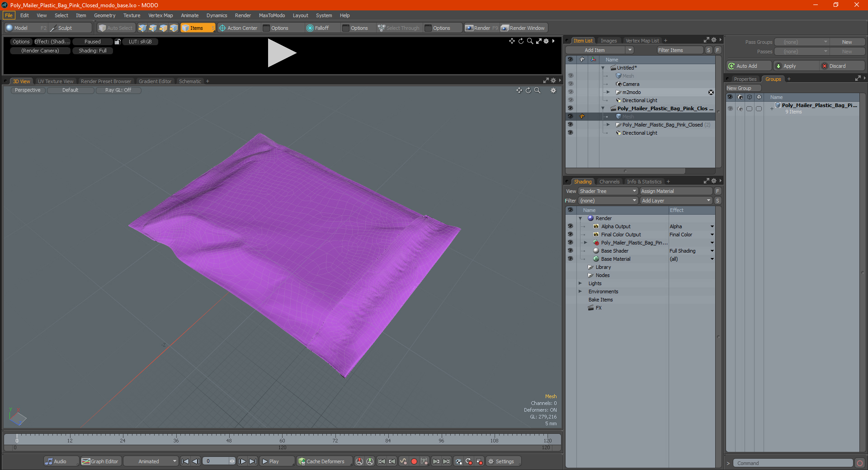Image resolution: width=868 pixels, height=470 pixels.
Task: Click rotate view icon in 3D viewport
Action: click(528, 90)
